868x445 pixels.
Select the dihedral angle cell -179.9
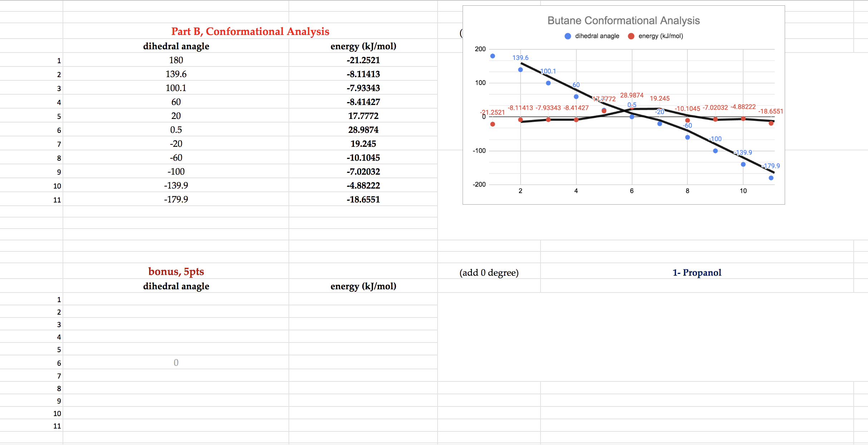[x=176, y=199]
